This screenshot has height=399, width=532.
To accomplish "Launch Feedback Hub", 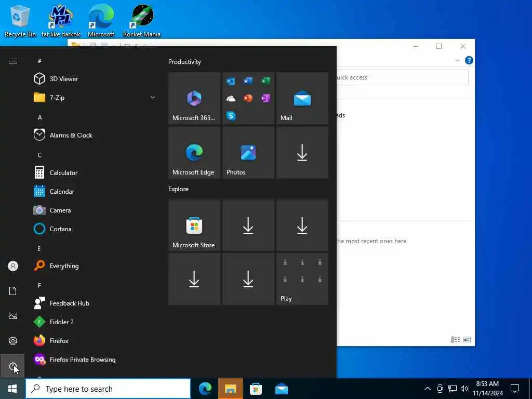I will [x=95, y=303].
